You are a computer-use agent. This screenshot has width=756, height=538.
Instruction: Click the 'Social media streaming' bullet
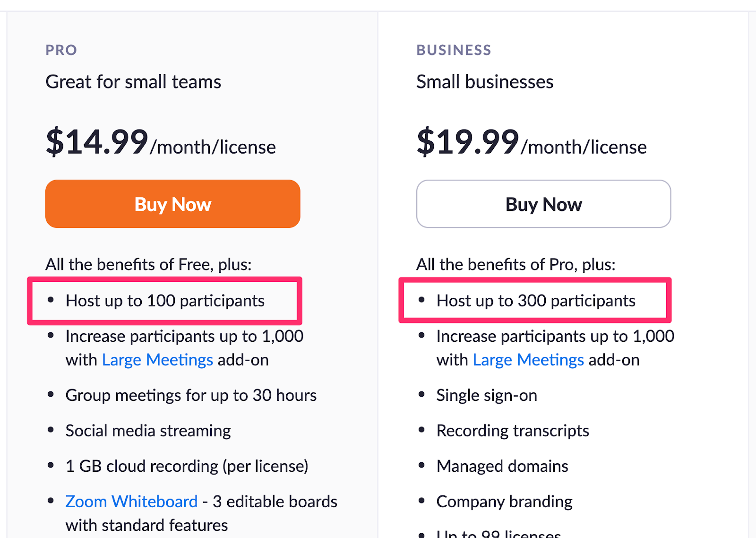[x=148, y=431]
